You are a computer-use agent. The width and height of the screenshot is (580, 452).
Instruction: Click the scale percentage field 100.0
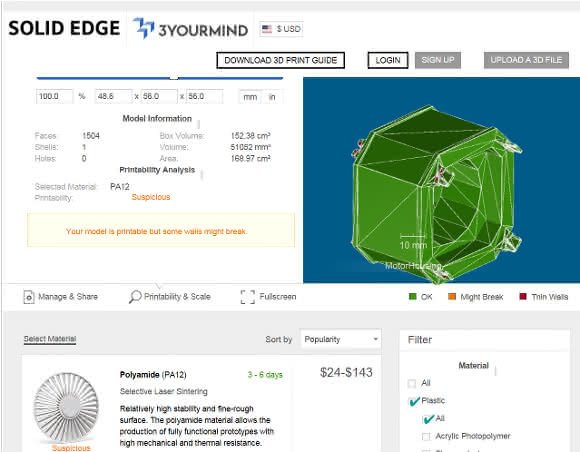pyautogui.click(x=54, y=97)
